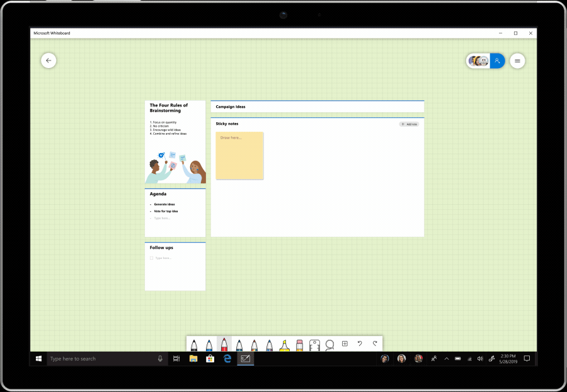This screenshot has height=392, width=567.
Task: Open the insert content tool
Action: tap(345, 343)
